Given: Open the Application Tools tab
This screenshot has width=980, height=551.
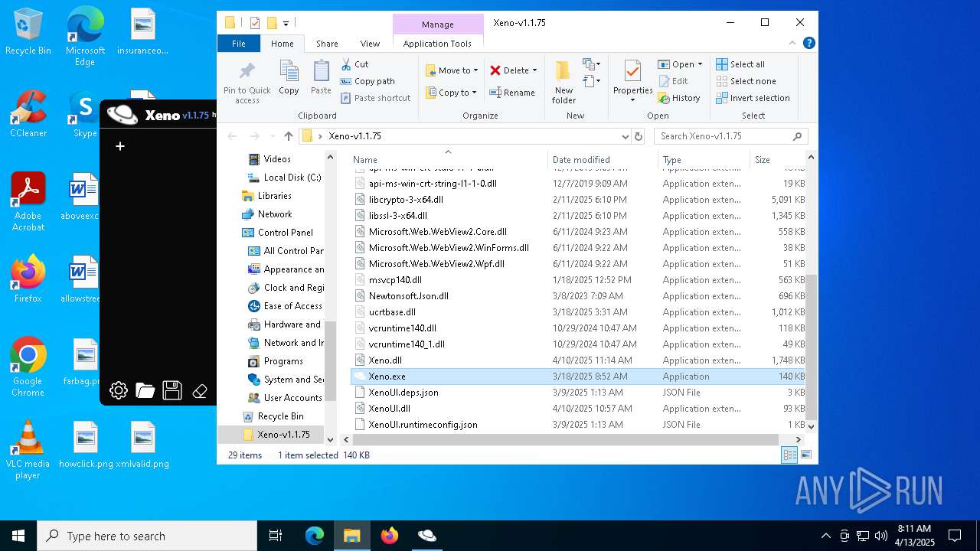Looking at the screenshot, I should [437, 44].
